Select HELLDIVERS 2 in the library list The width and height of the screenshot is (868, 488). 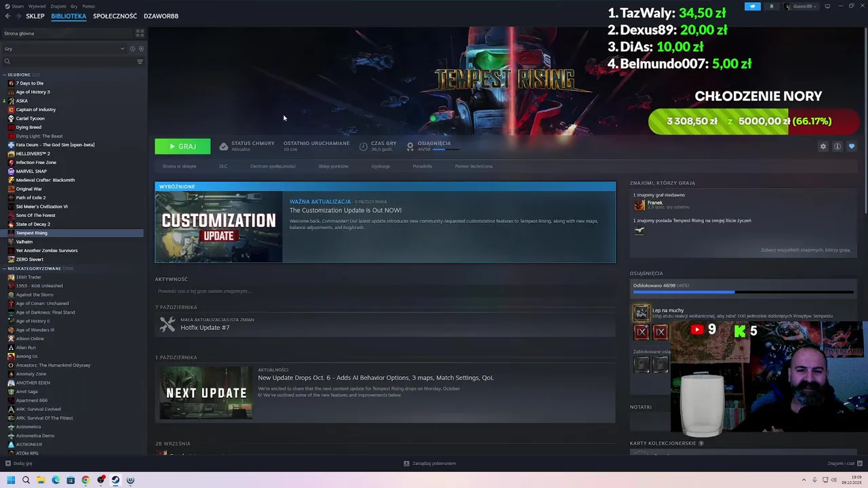(x=33, y=154)
